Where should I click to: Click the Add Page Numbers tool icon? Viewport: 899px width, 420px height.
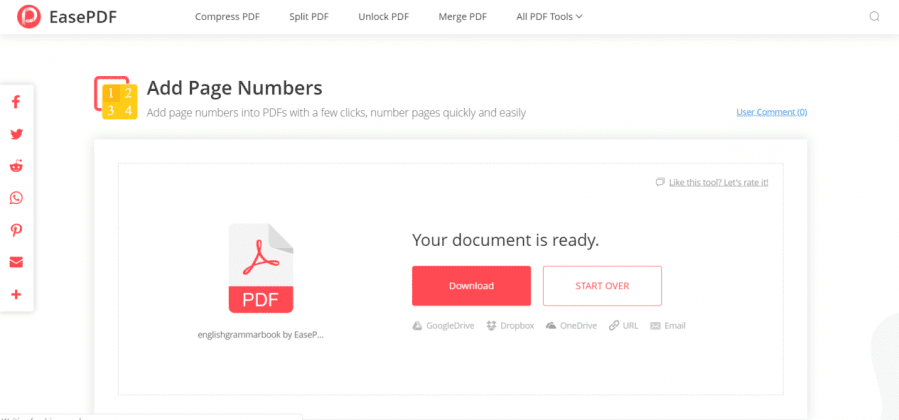pyautogui.click(x=116, y=98)
